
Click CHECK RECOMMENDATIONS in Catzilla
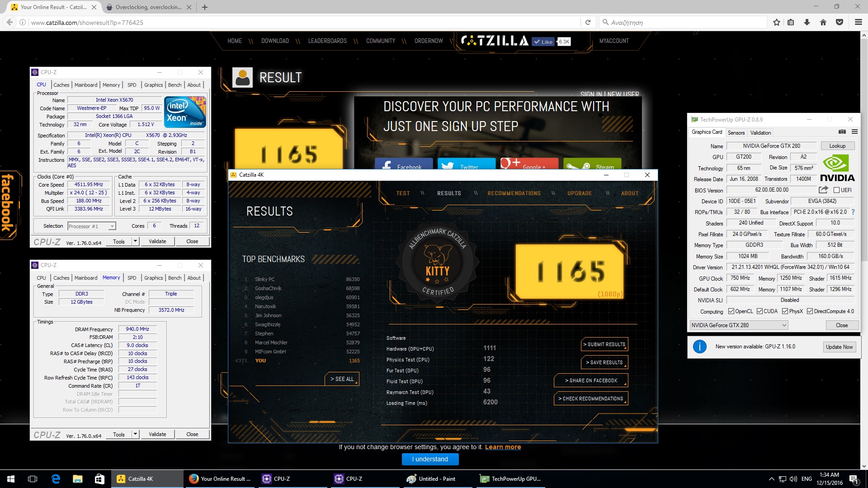[x=591, y=399]
